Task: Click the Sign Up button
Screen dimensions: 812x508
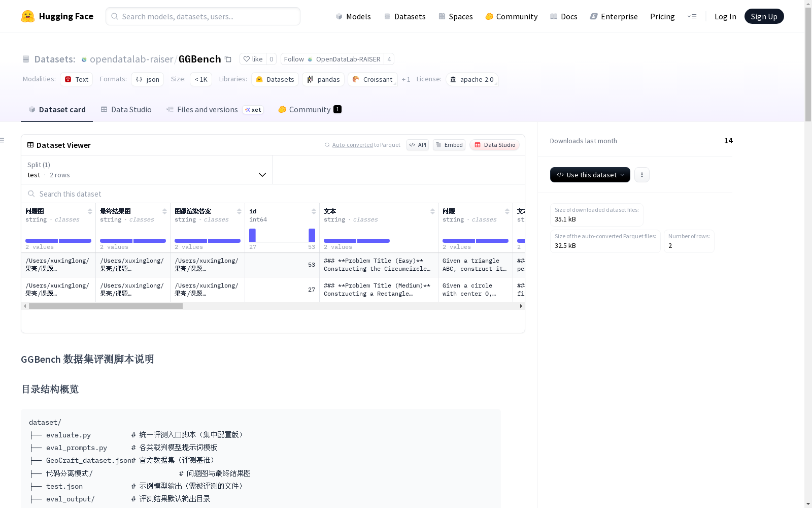Action: tap(764, 16)
